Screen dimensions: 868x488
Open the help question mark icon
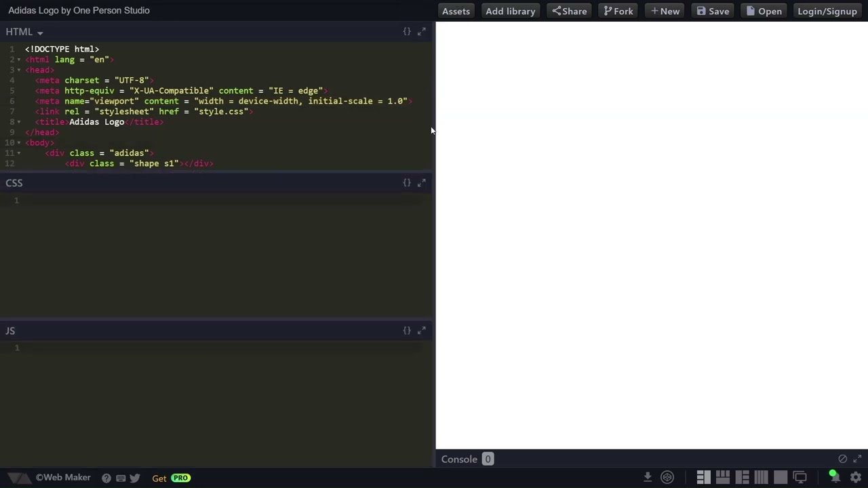[106, 478]
